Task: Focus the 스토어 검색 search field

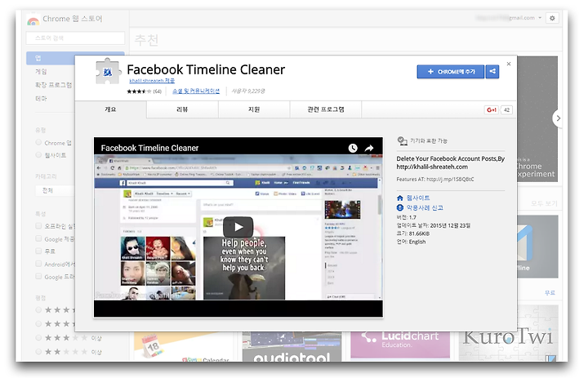Action: tap(75, 38)
